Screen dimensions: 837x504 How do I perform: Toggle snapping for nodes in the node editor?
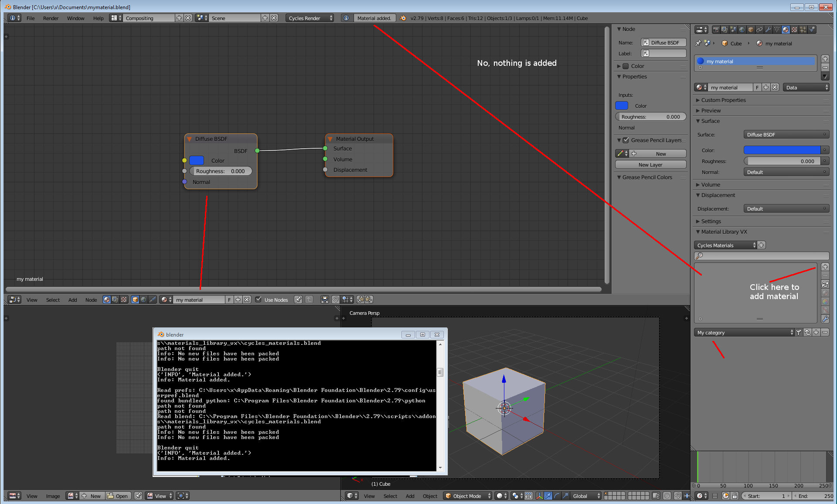coord(335,300)
